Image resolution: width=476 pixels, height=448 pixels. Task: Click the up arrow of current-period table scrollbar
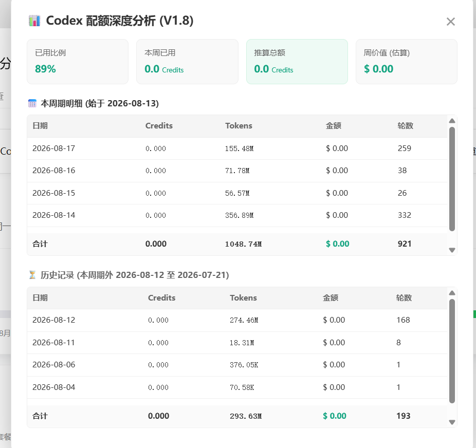[x=452, y=121]
